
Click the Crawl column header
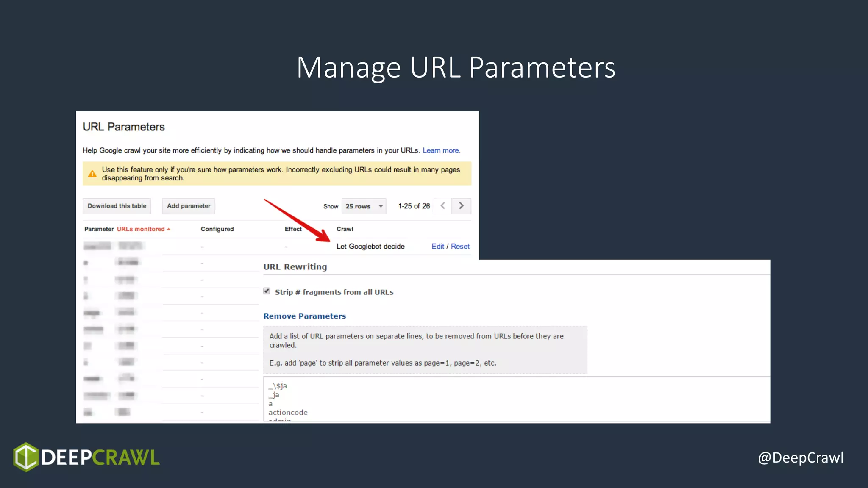click(x=345, y=229)
